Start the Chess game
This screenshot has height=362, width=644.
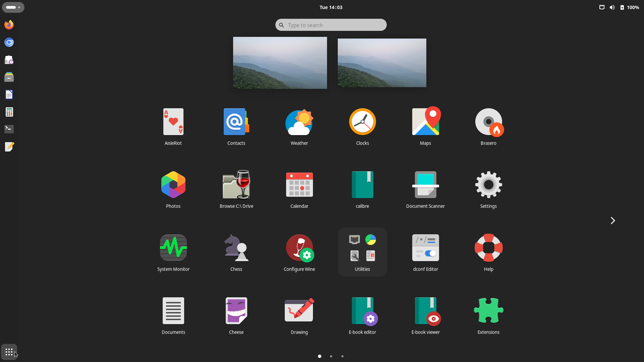[x=236, y=252]
